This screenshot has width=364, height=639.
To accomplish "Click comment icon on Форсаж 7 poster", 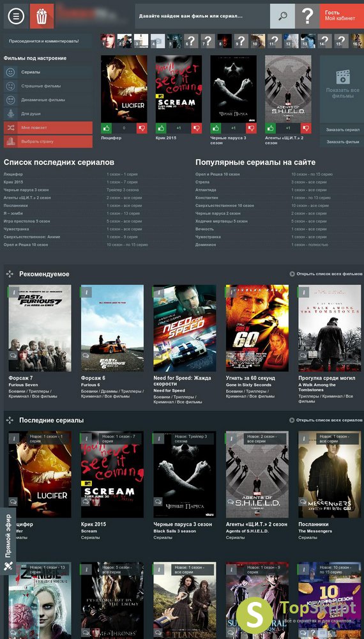I will [x=13, y=355].
